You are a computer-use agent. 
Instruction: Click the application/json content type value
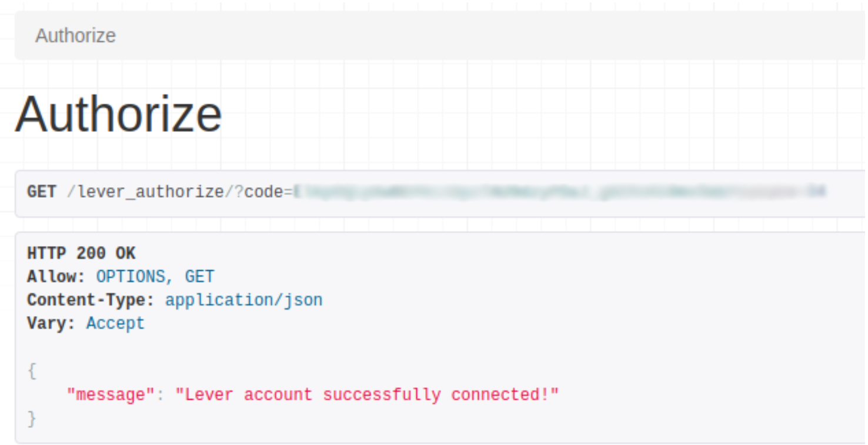pyautogui.click(x=244, y=300)
